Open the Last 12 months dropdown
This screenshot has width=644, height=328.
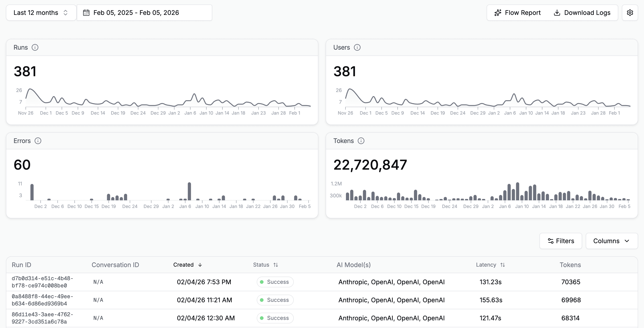[41, 12]
